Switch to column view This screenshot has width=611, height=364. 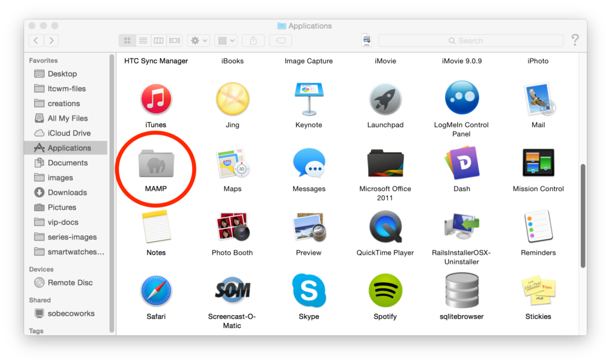pyautogui.click(x=158, y=41)
